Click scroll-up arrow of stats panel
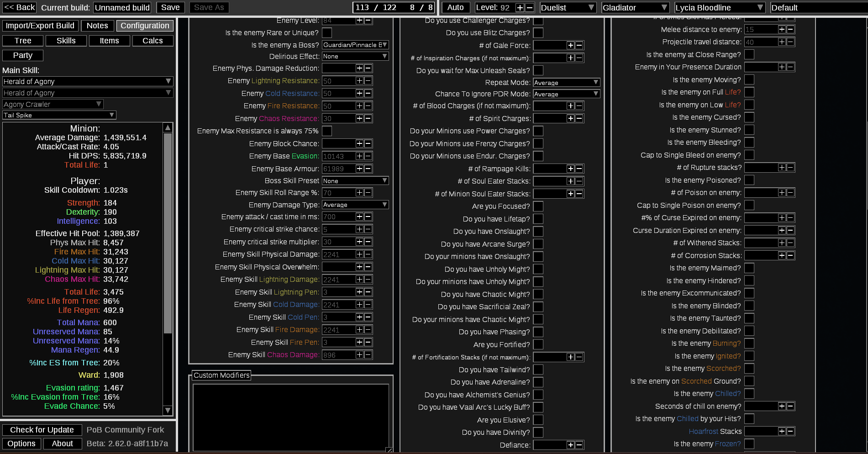Screen dimensions: 868x454 coord(168,128)
